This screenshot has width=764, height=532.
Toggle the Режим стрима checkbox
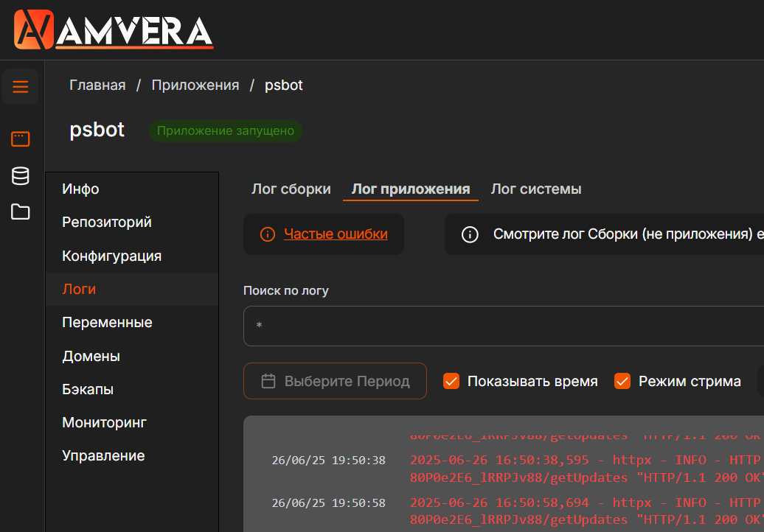click(622, 381)
